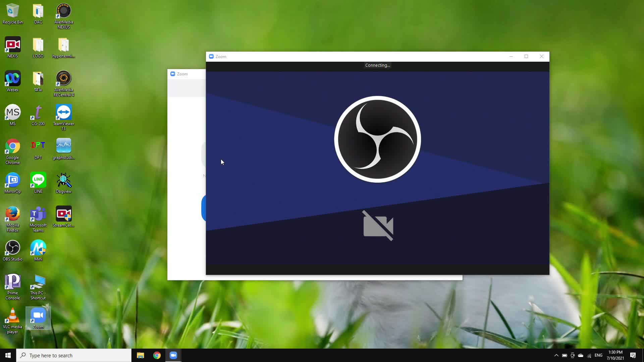Open LINE app desktop shortcut
644x362 pixels.
[x=38, y=183]
